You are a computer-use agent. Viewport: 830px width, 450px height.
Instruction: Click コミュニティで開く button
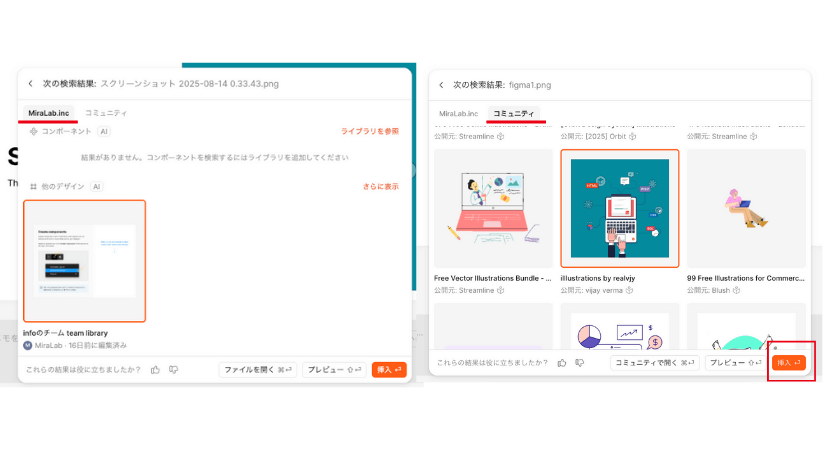(x=655, y=363)
